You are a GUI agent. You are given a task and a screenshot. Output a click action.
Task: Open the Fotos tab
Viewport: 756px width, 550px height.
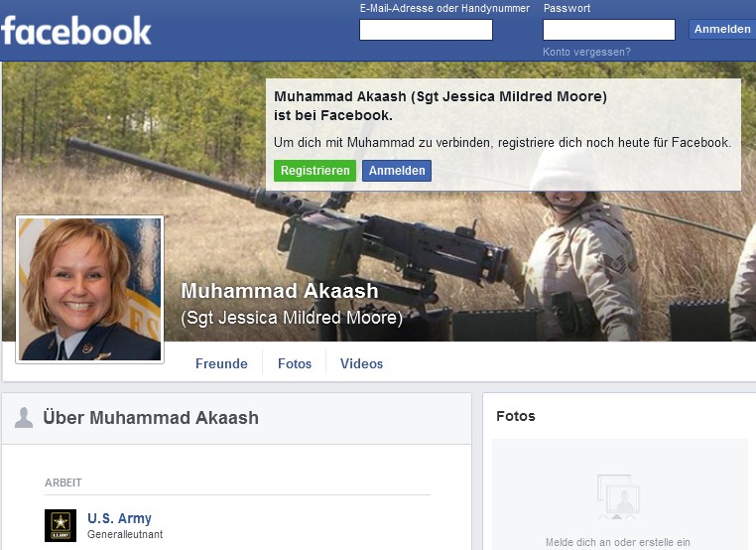tap(295, 363)
